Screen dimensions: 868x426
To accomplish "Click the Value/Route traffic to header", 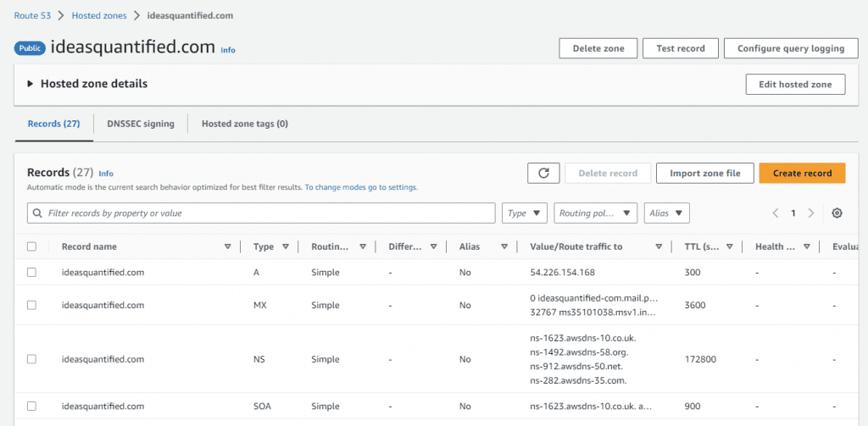I will point(576,246).
